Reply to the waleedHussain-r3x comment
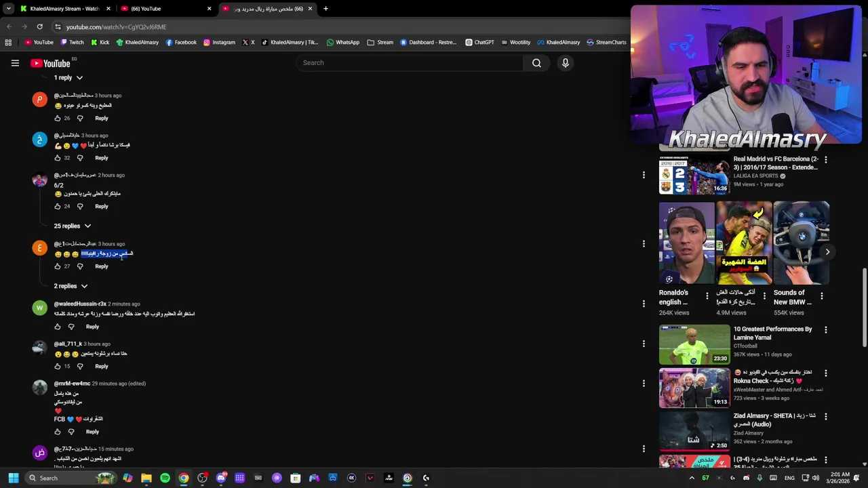 click(92, 327)
